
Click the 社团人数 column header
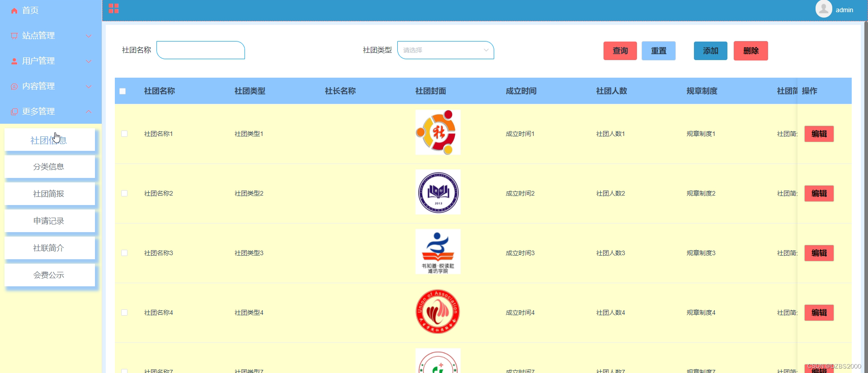click(x=611, y=91)
